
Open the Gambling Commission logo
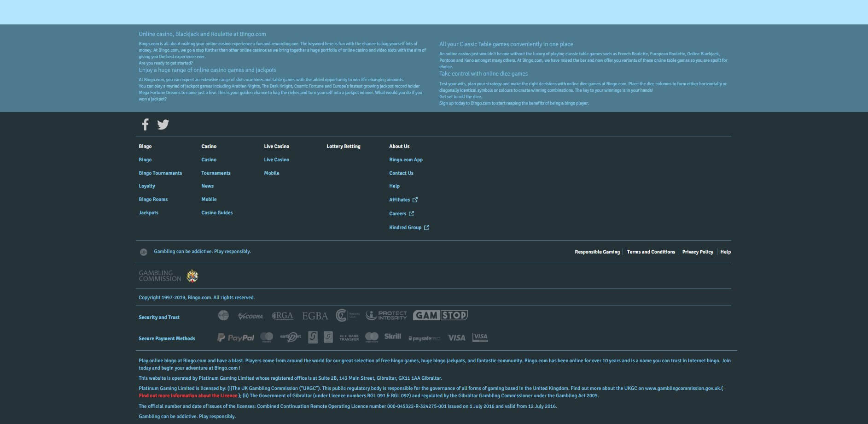coord(160,276)
